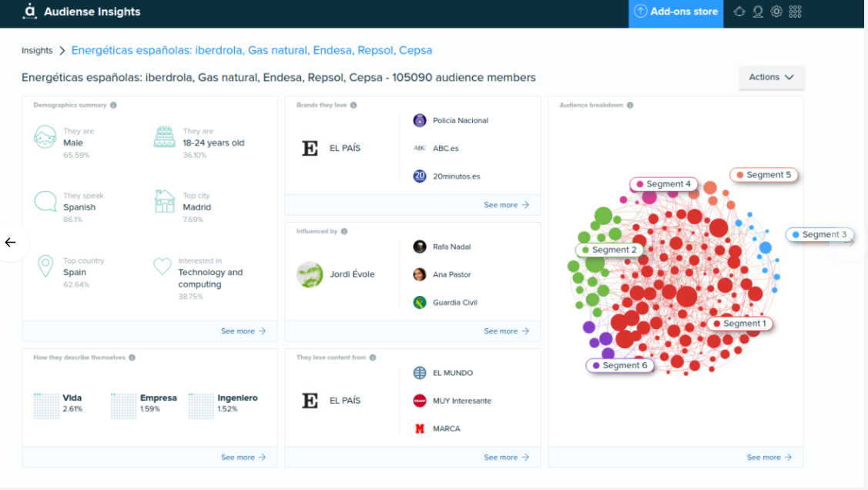This screenshot has width=868, height=490.
Task: Select the Segment 1 label
Action: click(x=739, y=324)
